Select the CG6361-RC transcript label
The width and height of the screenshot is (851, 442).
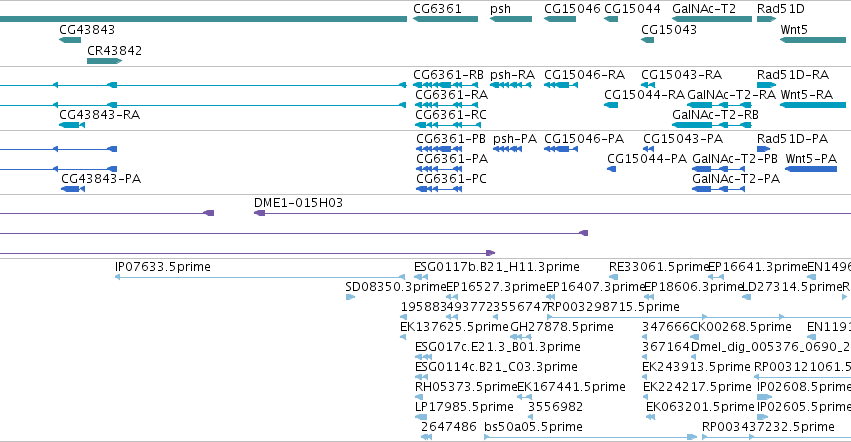[x=451, y=115]
